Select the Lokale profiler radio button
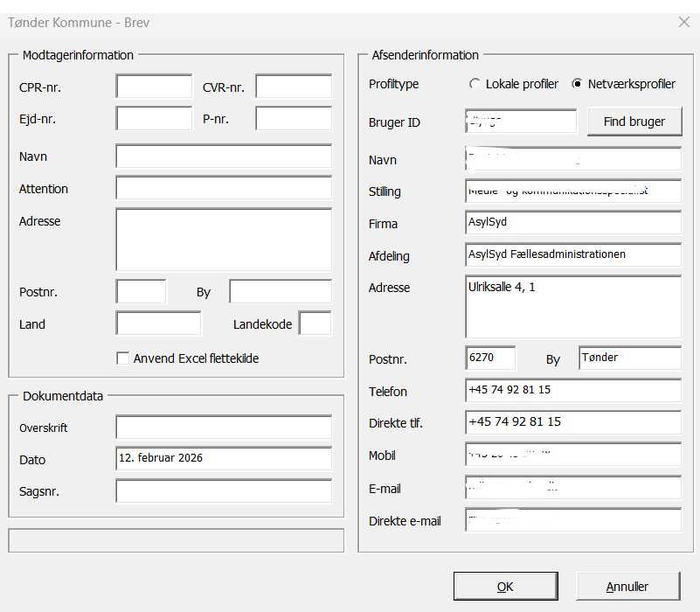 (475, 85)
